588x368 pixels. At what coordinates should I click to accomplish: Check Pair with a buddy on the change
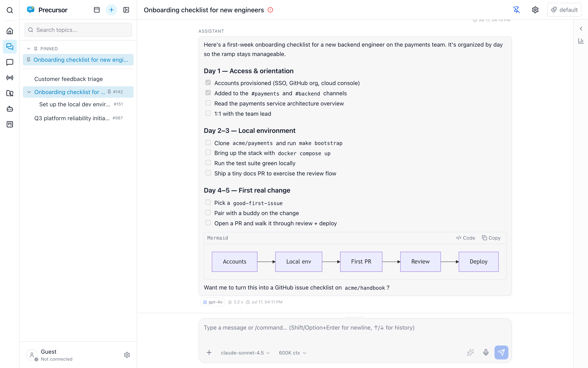pos(208,212)
